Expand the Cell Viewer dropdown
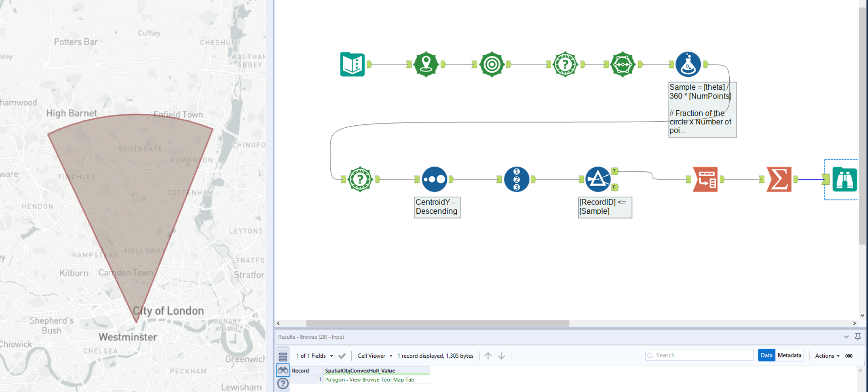The width and height of the screenshot is (868, 392). coord(374,355)
